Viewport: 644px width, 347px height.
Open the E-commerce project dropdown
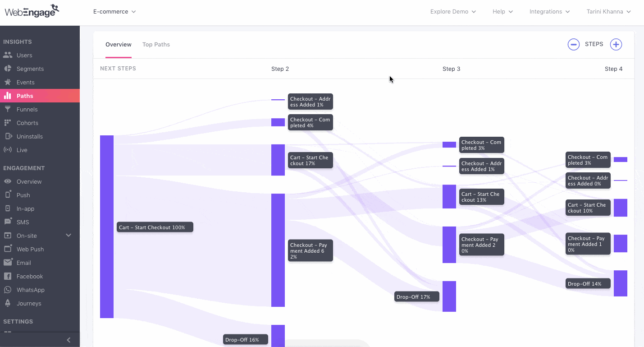coord(114,12)
